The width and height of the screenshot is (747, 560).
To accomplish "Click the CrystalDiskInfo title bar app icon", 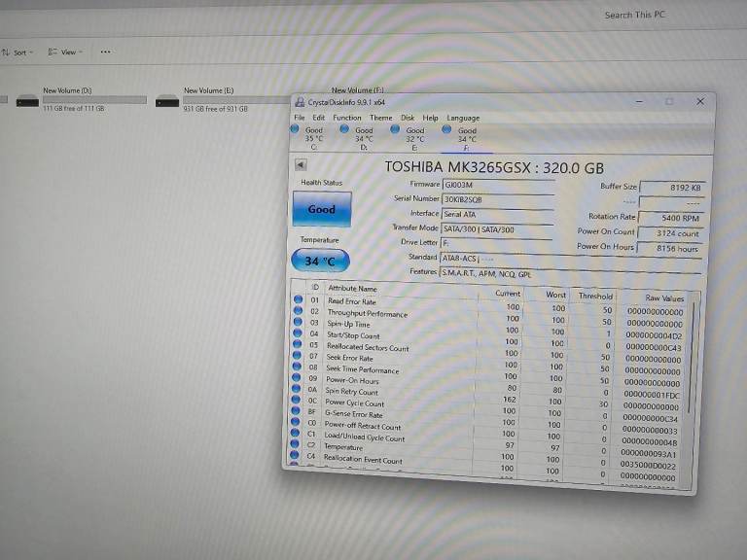I will (300, 102).
